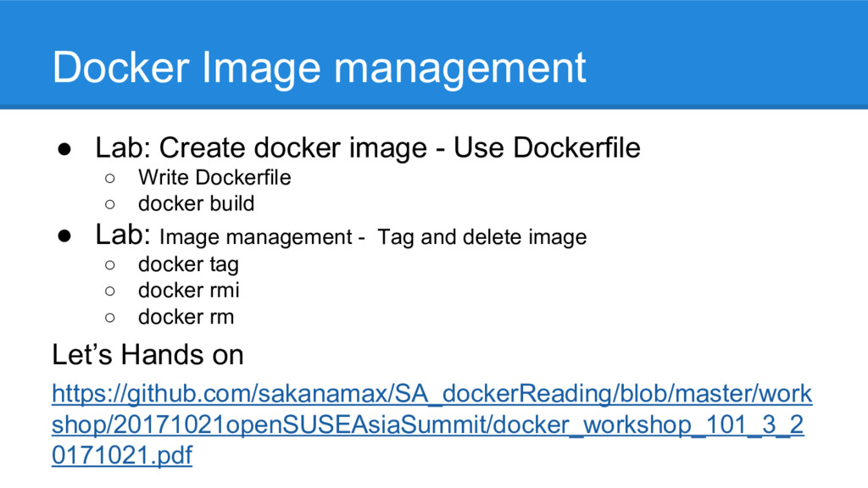868x488 pixels.
Task: Click the filled bullet before 'Lab: Image management'
Action: point(64,236)
